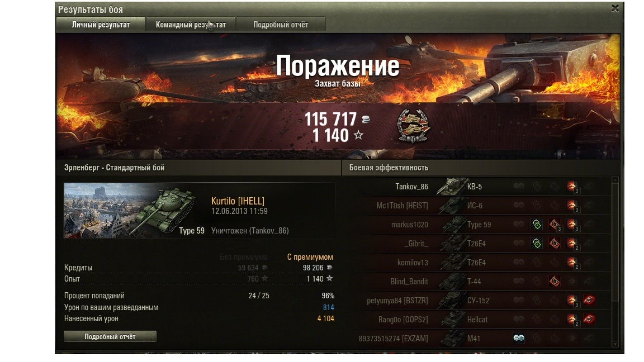Click the kill icon on the Hellcat row
The height and width of the screenshot is (362, 644).
point(589,320)
